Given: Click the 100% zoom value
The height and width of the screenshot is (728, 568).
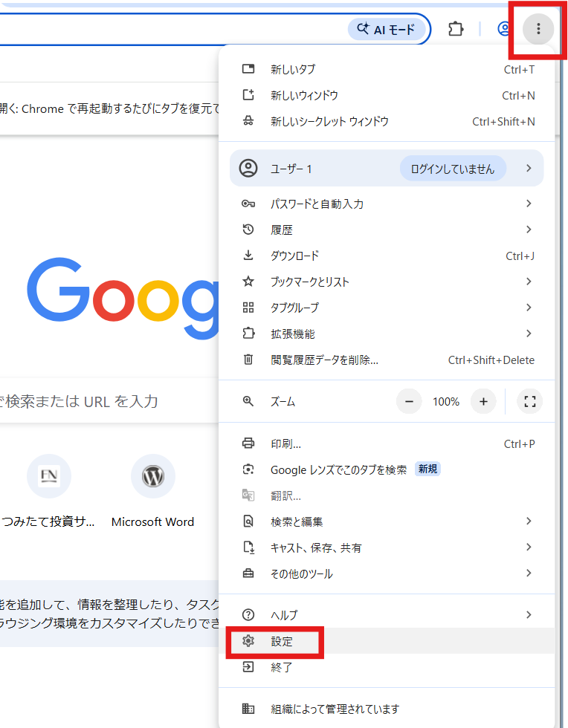Looking at the screenshot, I should (x=446, y=402).
